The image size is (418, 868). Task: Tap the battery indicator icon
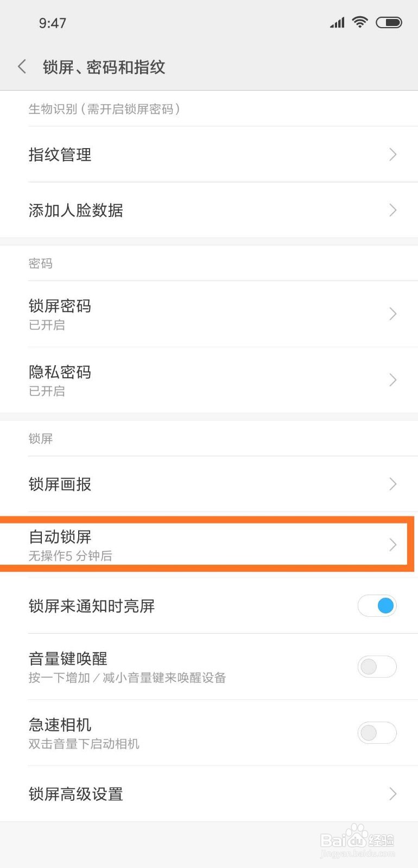pos(389,22)
